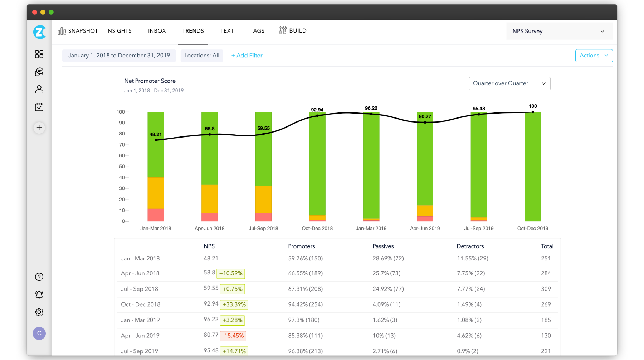
Task: Open the dashboard grid icon in sidebar
Action: point(39,54)
